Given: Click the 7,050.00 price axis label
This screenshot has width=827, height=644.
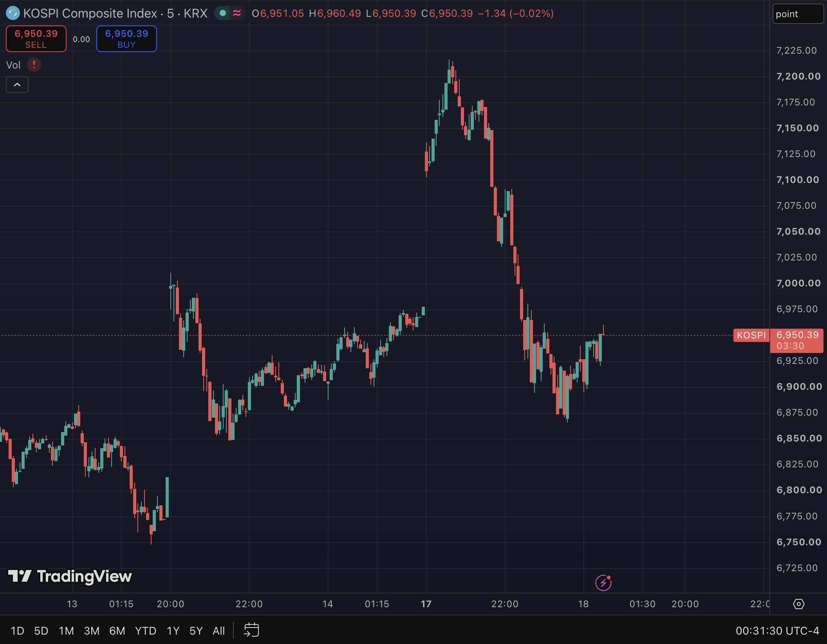Looking at the screenshot, I should (x=798, y=232).
